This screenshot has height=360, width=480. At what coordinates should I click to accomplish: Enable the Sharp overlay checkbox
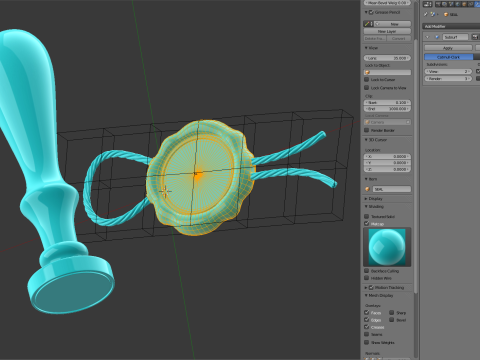pyautogui.click(x=392, y=313)
